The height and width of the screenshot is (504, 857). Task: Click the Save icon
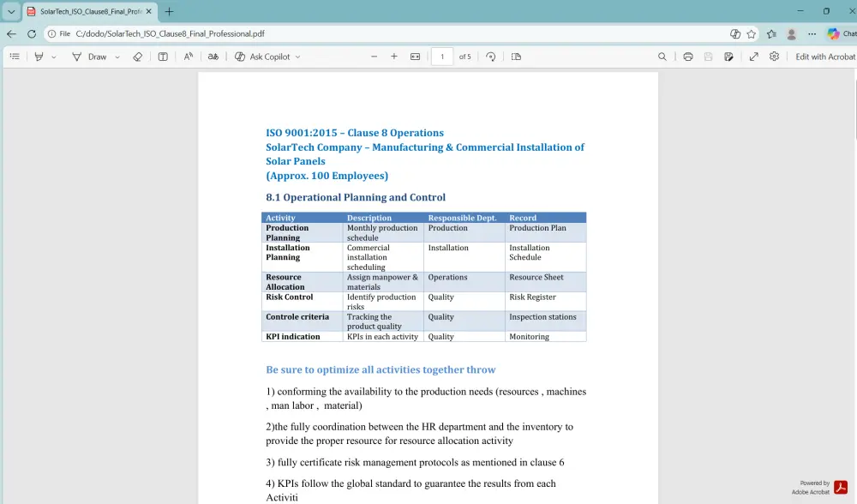pos(709,57)
